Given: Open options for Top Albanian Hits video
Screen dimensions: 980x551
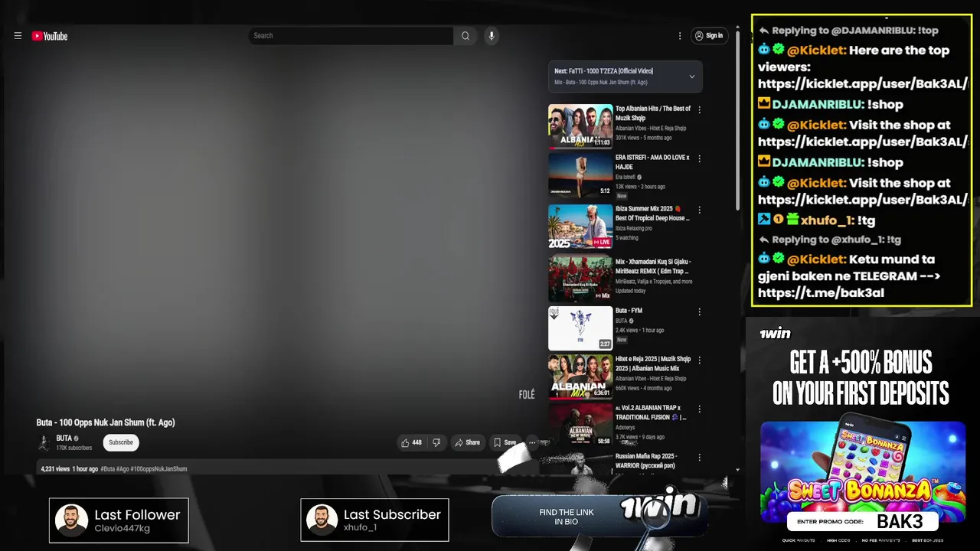Looking at the screenshot, I should pos(699,110).
